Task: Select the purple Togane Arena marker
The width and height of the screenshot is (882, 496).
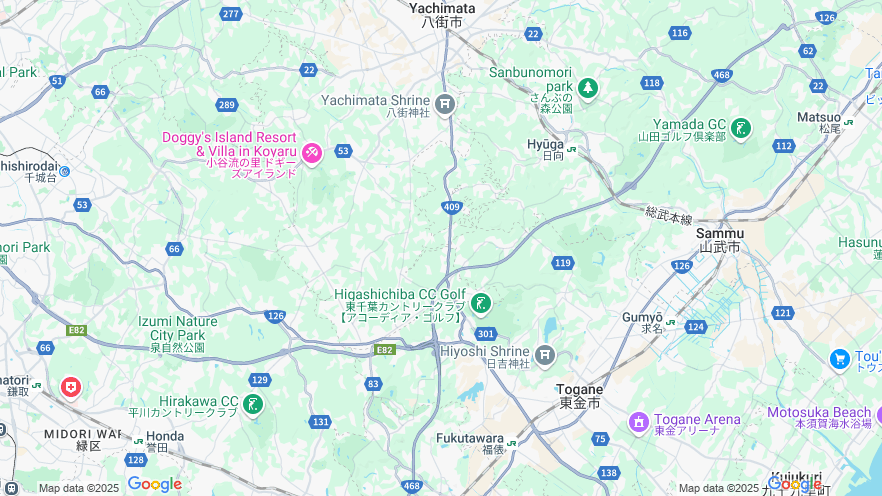Action: 638,423
